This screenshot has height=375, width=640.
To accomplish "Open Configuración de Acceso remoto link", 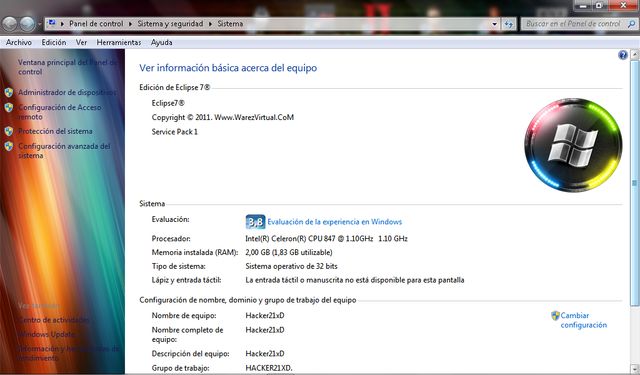I will 60,112.
